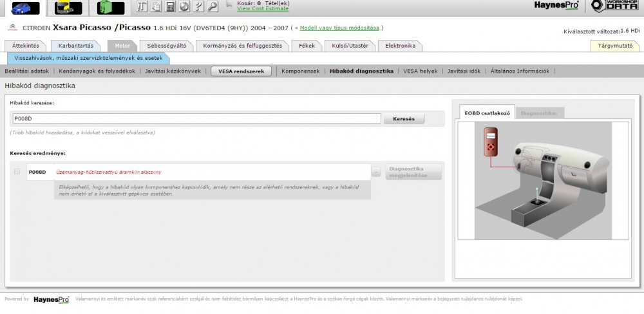Follow the View Cost Estimate link

(x=263, y=8)
